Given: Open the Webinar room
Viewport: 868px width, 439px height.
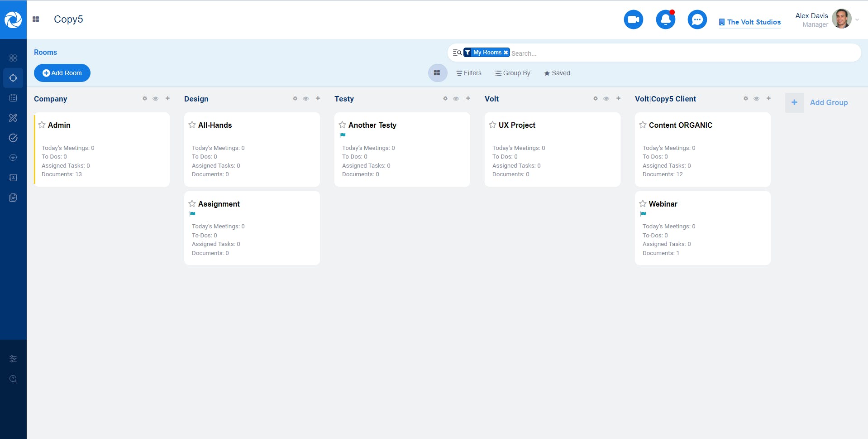Looking at the screenshot, I should [703, 228].
